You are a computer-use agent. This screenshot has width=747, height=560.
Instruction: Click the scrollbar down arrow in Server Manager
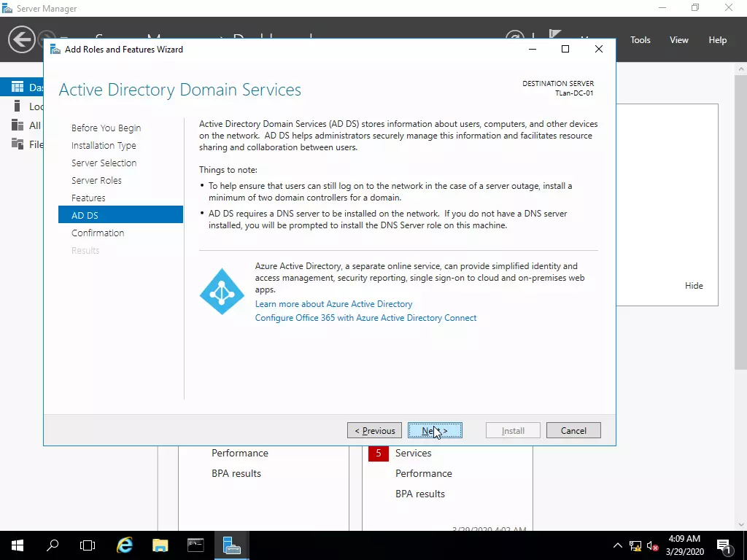pyautogui.click(x=741, y=525)
